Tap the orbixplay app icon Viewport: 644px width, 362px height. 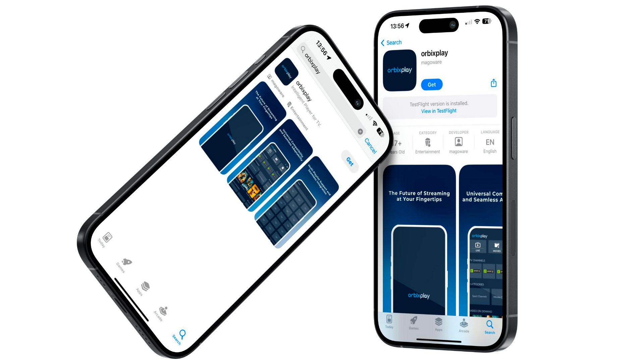click(x=401, y=71)
